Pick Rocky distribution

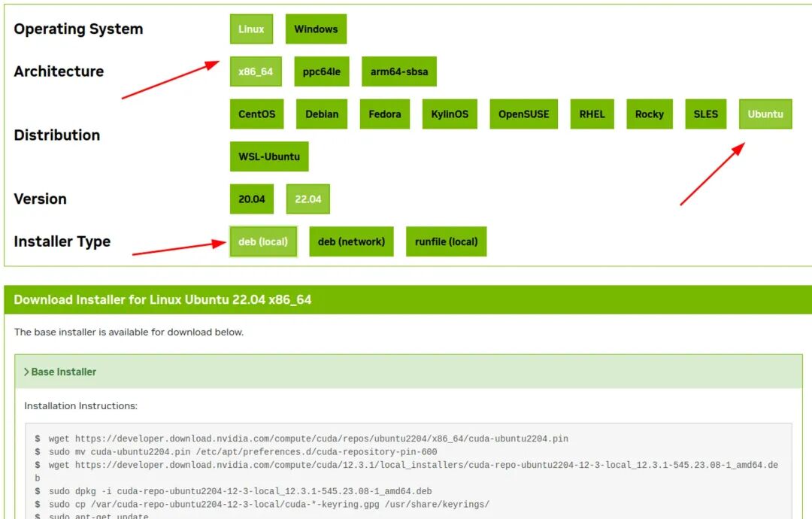[650, 114]
